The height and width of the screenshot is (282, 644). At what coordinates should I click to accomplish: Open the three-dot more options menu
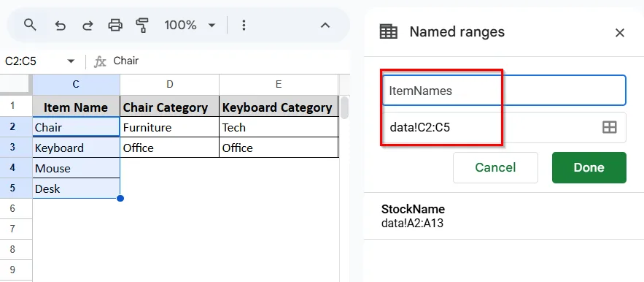click(x=244, y=26)
